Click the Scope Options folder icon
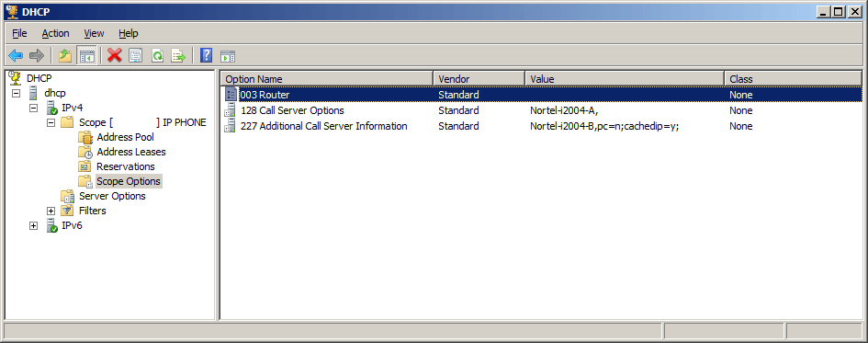Viewport: 868px width, 343px height. [x=85, y=181]
